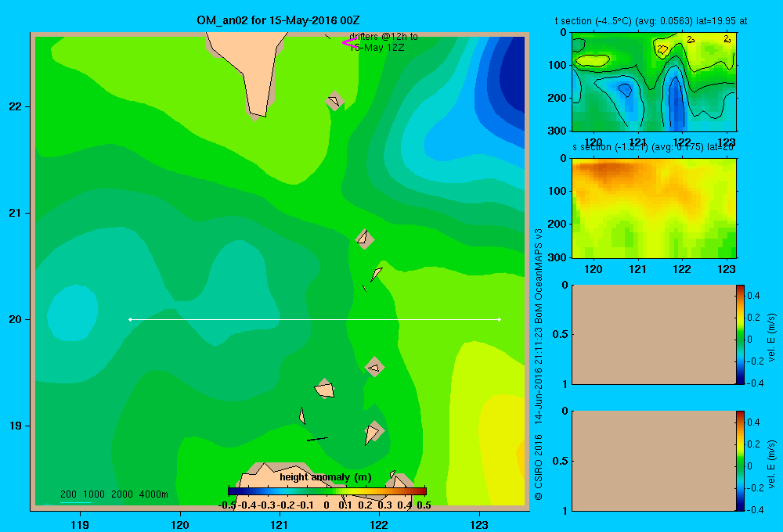
Task: Click the latitude 19 label on main map axis
Action: click(x=15, y=426)
